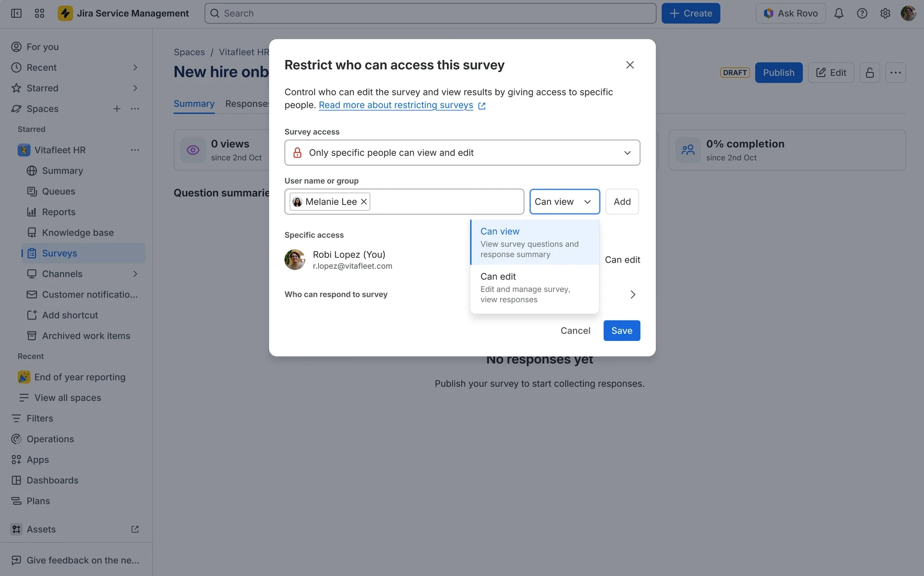The width and height of the screenshot is (924, 576).
Task: Close the restrict access dialog
Action: (x=630, y=65)
